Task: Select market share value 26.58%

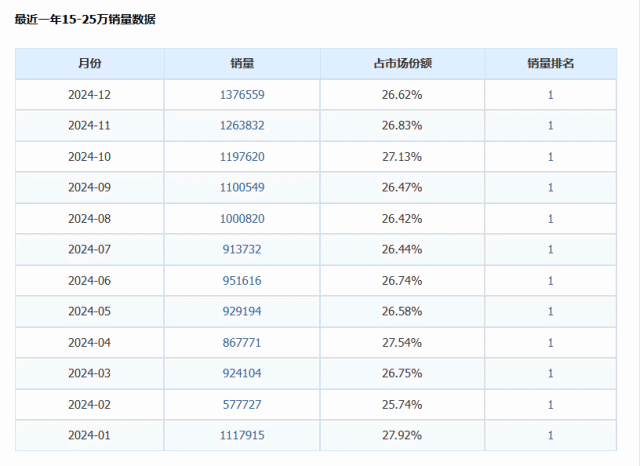Action: pos(402,311)
